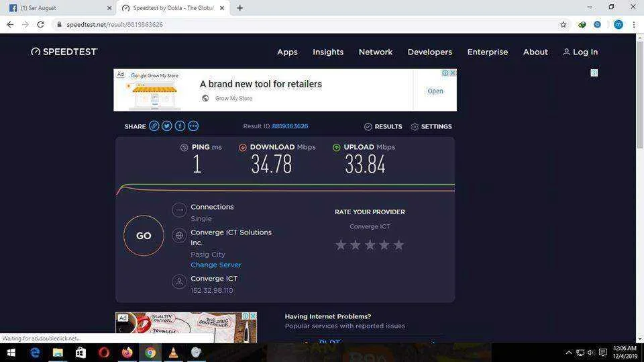Open the green browser extension icon
Viewport: 644px width, 362px height.
(582, 25)
